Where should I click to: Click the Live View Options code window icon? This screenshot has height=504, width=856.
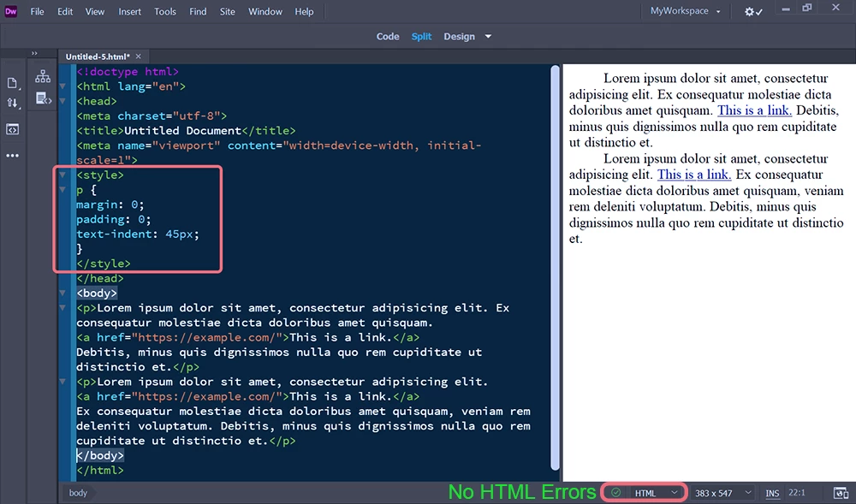pyautogui.click(x=12, y=129)
